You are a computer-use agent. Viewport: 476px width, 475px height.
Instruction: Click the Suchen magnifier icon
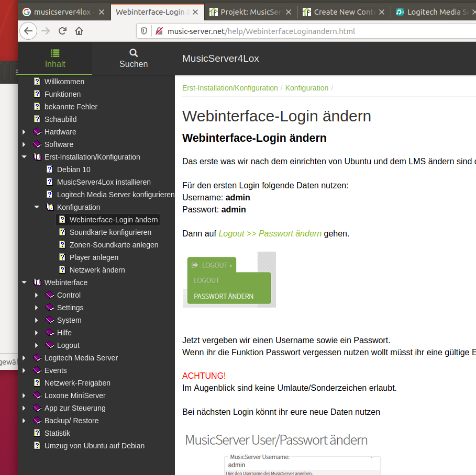[134, 53]
